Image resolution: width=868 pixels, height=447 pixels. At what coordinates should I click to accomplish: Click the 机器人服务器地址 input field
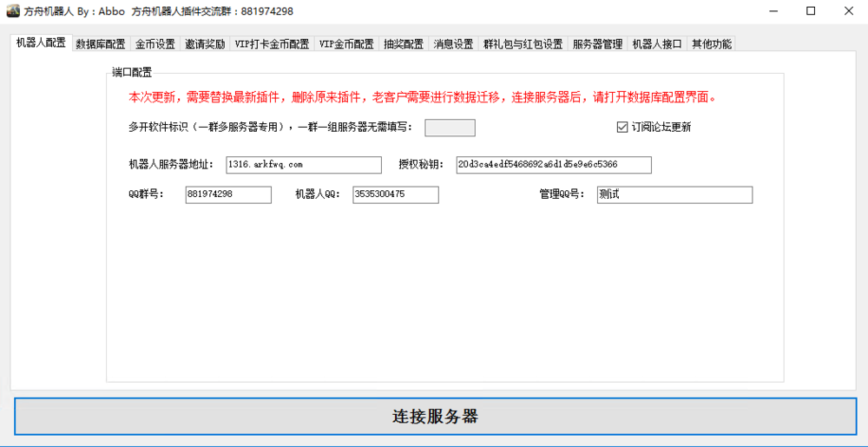coord(303,165)
